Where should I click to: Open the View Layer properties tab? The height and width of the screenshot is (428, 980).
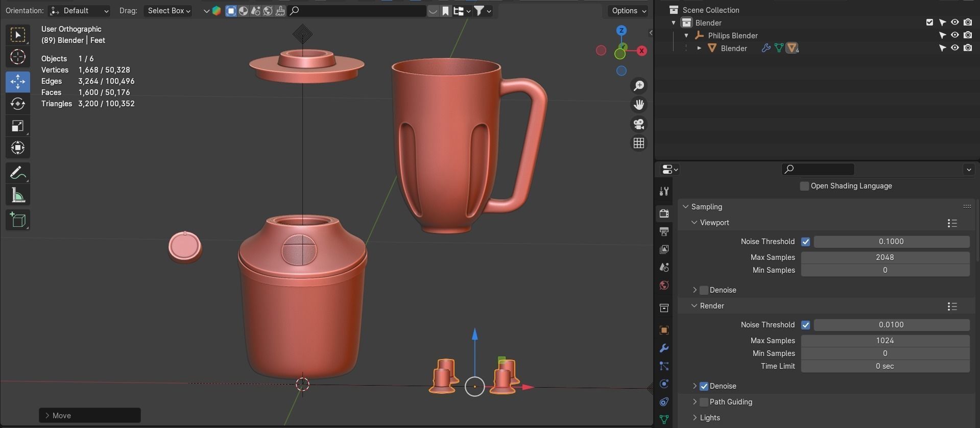(664, 250)
